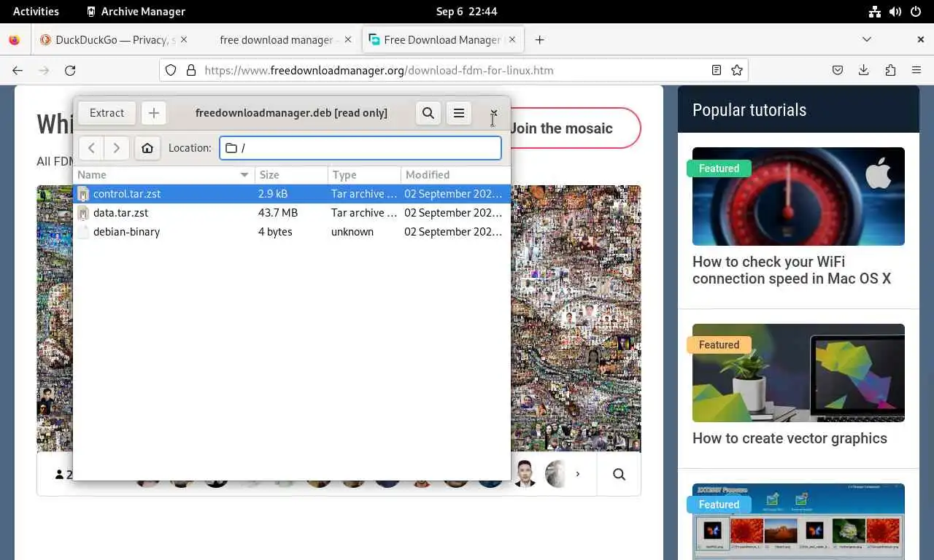Bookmark this page with the star icon
The width and height of the screenshot is (934, 560).
click(x=737, y=71)
